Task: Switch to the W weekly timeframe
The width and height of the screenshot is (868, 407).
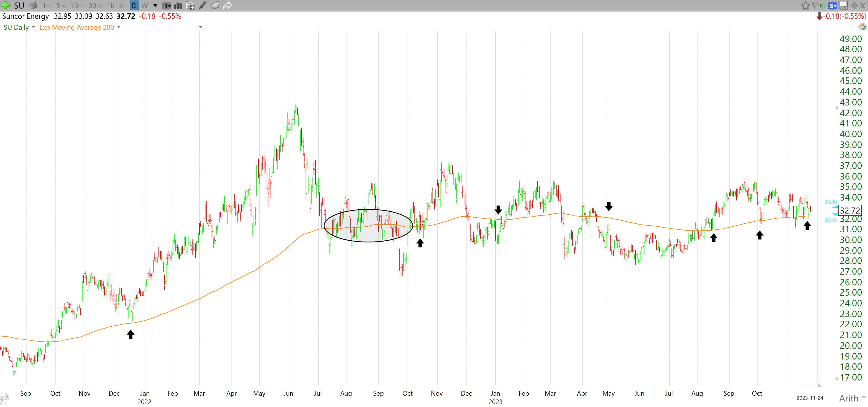Action: pos(145,6)
